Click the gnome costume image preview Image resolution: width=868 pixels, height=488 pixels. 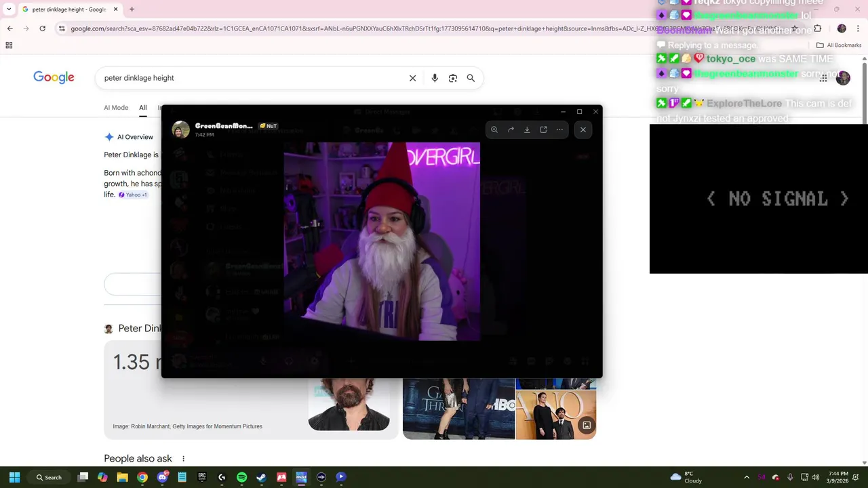click(x=382, y=241)
